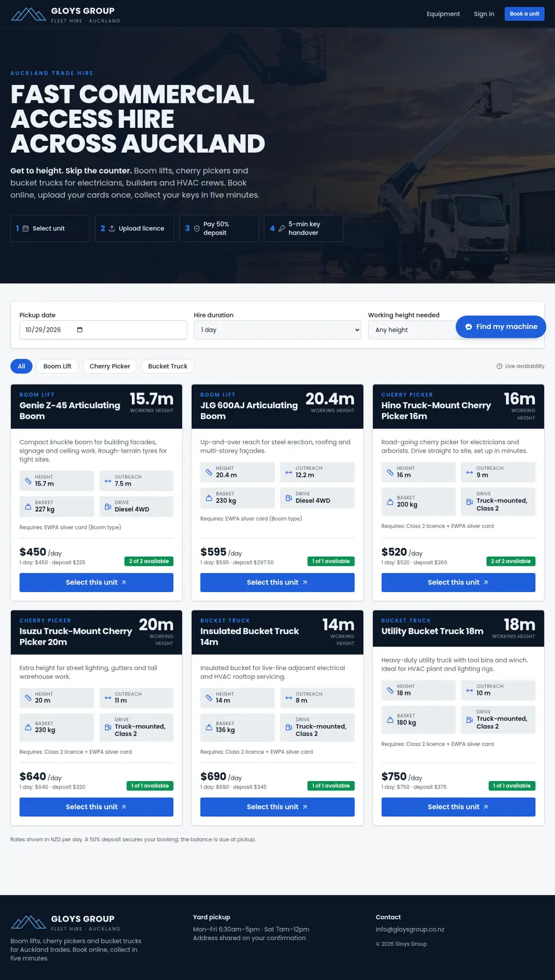Click the info@gloysgroup.co.nz email link
This screenshot has height=980, width=555.
click(410, 929)
